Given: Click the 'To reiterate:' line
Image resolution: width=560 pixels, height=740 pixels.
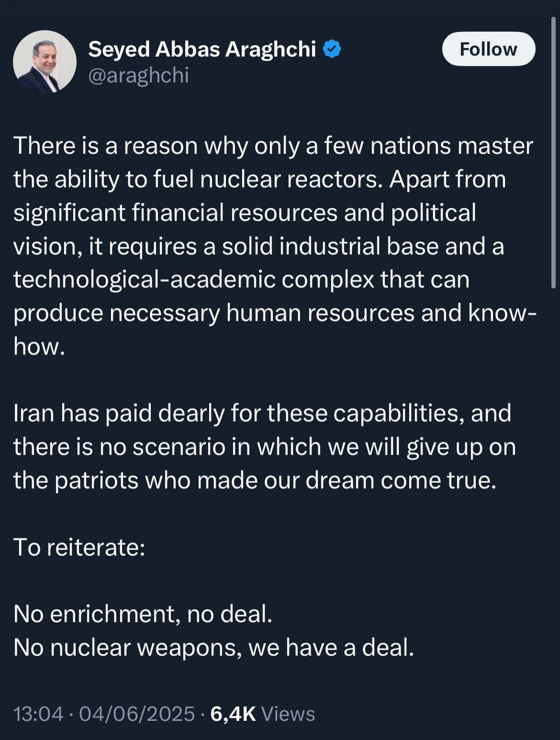Looking at the screenshot, I should 79,547.
